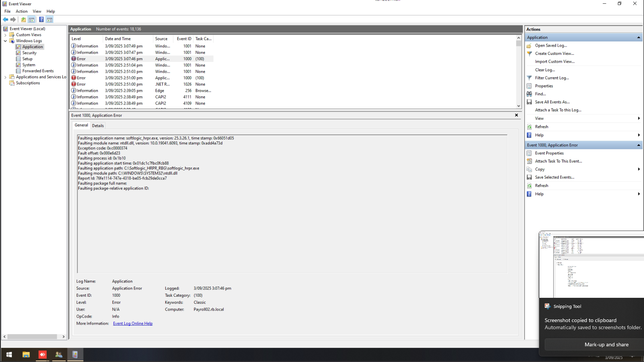644x362 pixels.
Task: Select the Security log in tree
Action: [29, 53]
